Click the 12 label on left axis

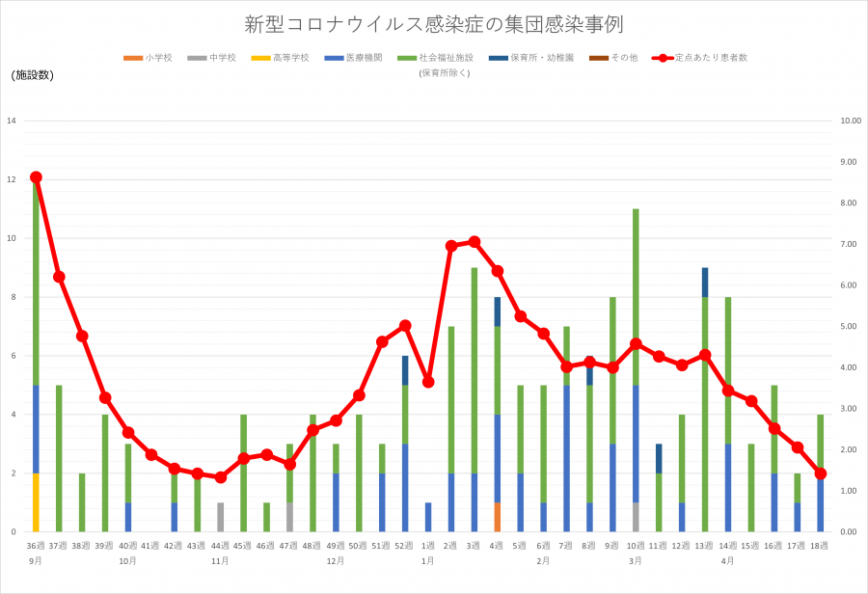pos(11,179)
